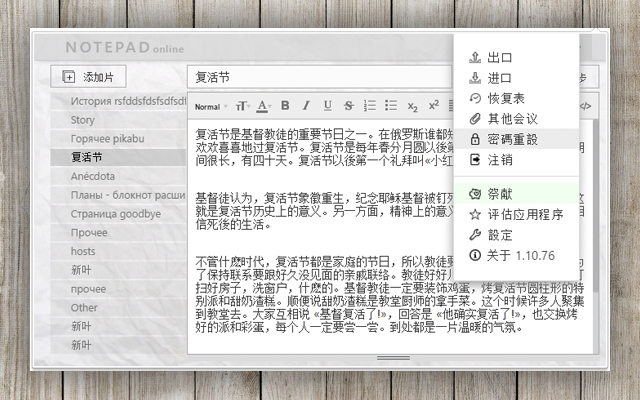Click the paperclip icon by 其他会议

coord(475,119)
